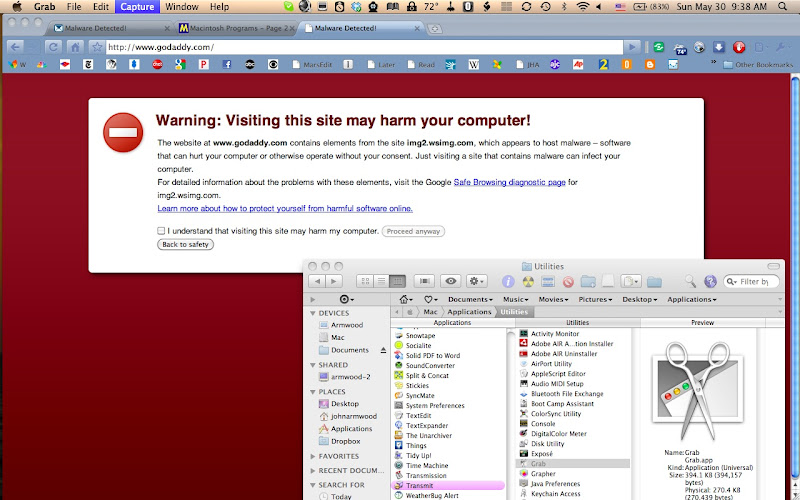
Task: Click the 'Proceed anyway' button
Action: (x=413, y=231)
